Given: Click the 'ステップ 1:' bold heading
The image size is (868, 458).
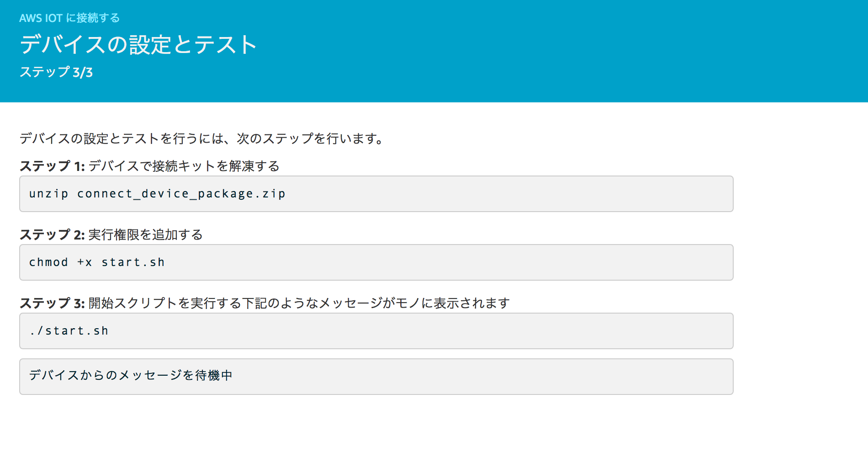Looking at the screenshot, I should click(52, 166).
